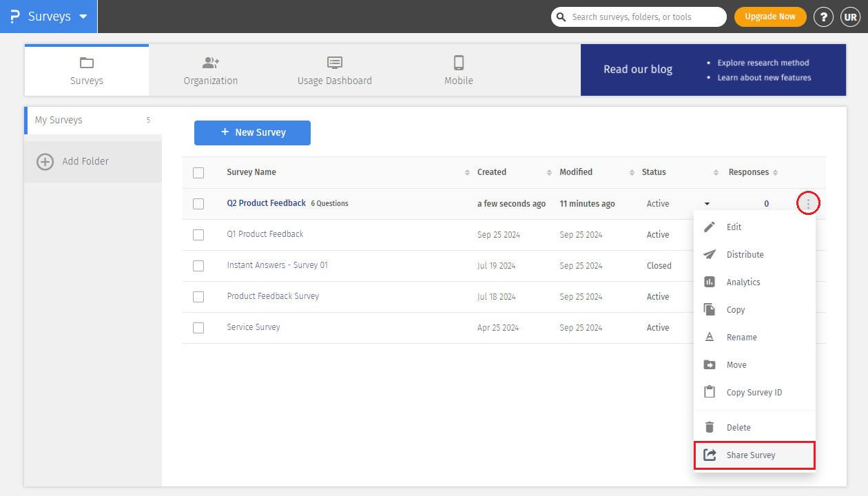This screenshot has height=496, width=868.
Task: Click the Analytics bar chart icon
Action: tap(710, 282)
